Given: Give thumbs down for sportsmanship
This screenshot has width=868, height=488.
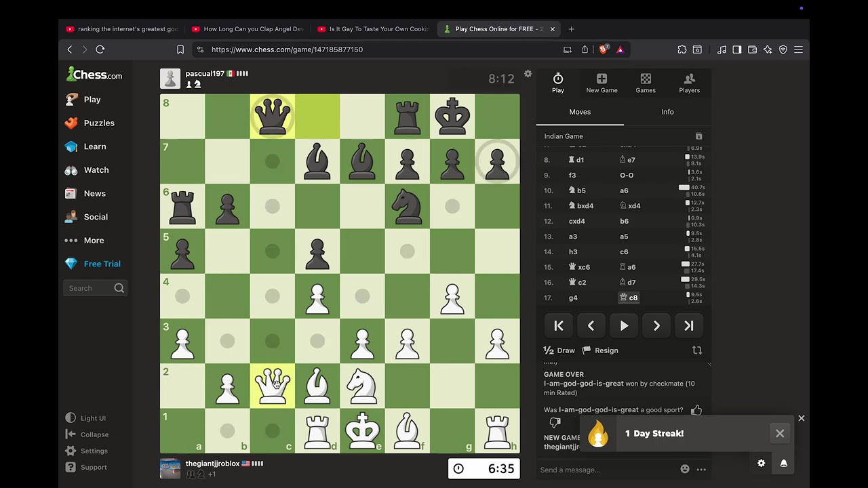Looking at the screenshot, I should point(555,423).
